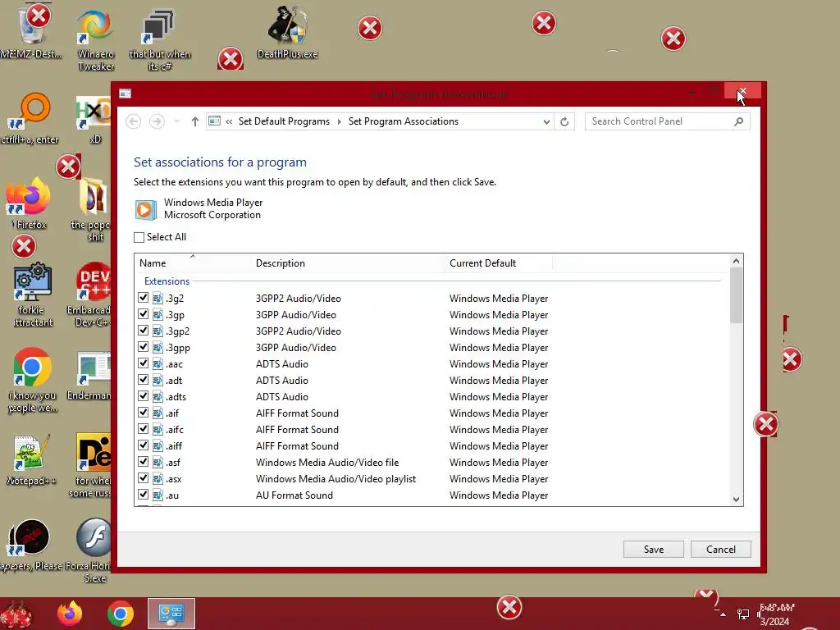Uncheck the .adts extension checkbox

click(x=143, y=396)
